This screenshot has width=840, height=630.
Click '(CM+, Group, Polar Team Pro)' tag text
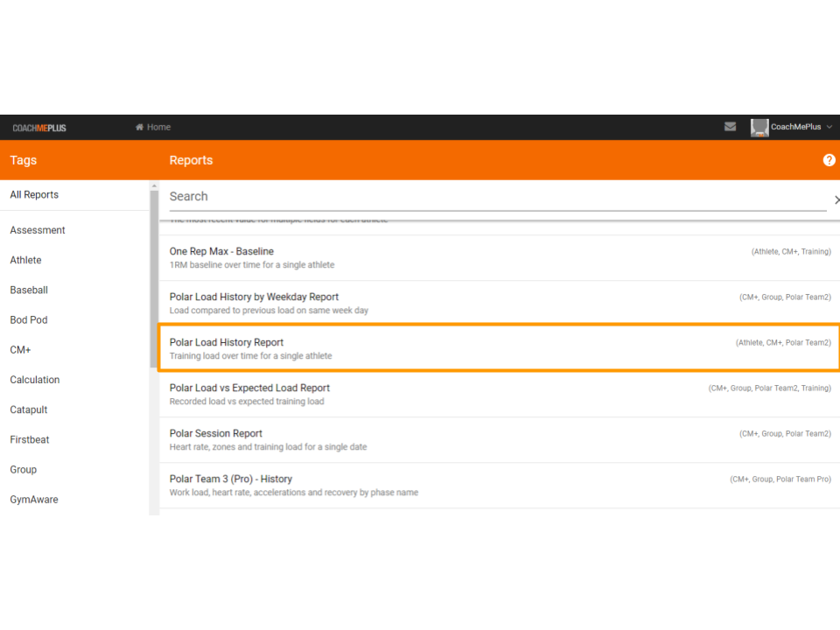click(x=780, y=479)
